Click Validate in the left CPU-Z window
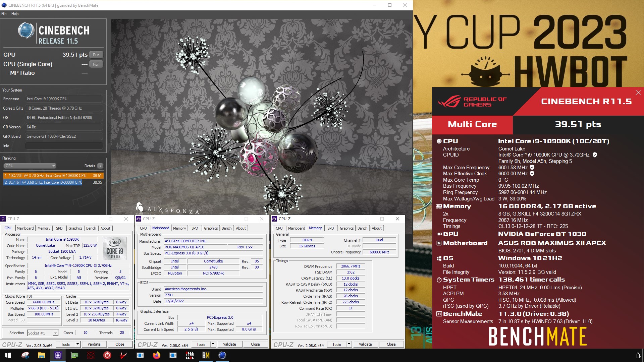The width and height of the screenshot is (644, 362). click(94, 344)
